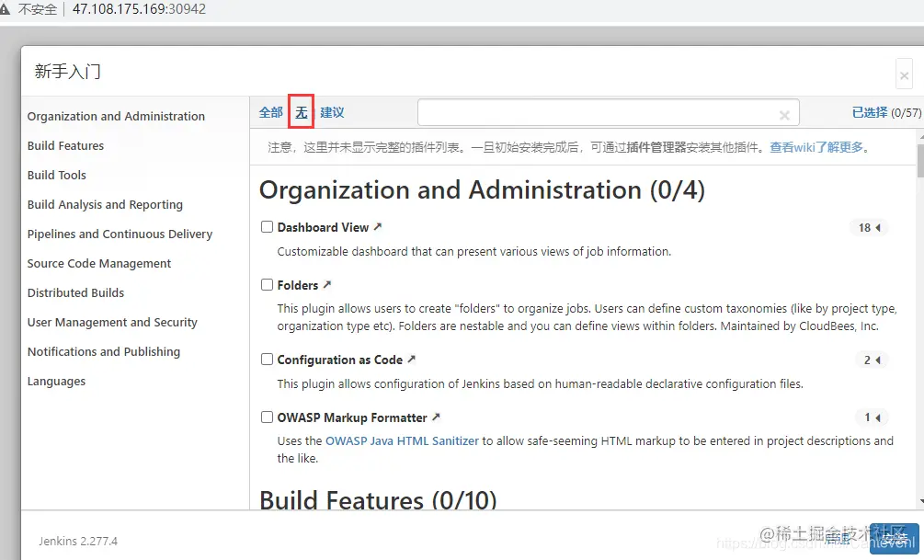
Task: Jump to Notifications and Publishing category
Action: (x=104, y=352)
